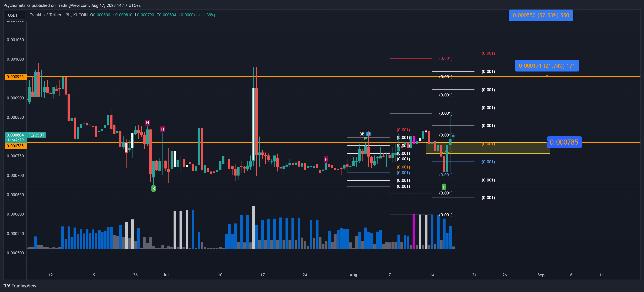Click the 19 date label on time axis

coord(93,275)
